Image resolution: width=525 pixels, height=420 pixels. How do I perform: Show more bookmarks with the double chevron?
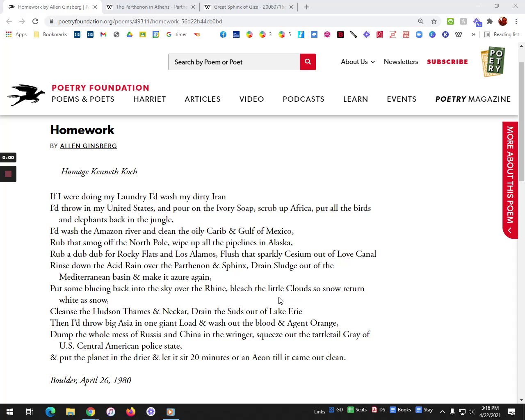click(473, 34)
